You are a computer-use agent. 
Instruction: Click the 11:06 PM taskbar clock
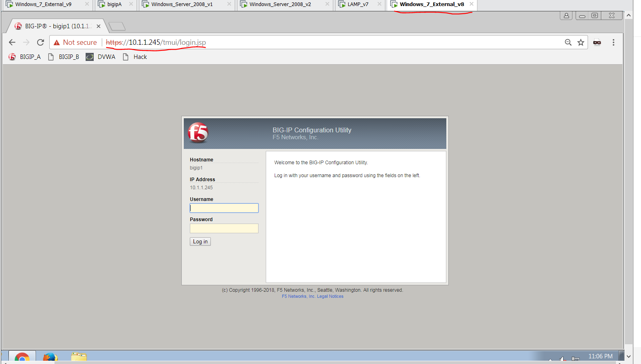click(x=600, y=356)
